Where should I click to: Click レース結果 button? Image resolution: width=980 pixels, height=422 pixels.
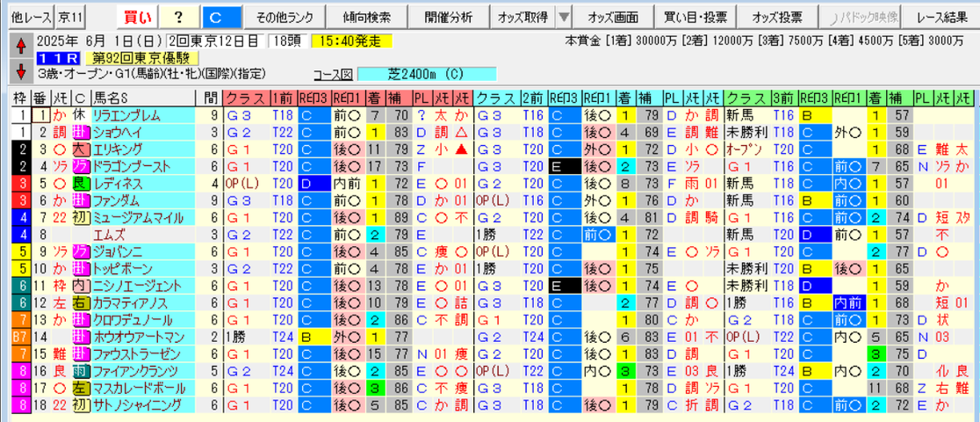pos(942,18)
